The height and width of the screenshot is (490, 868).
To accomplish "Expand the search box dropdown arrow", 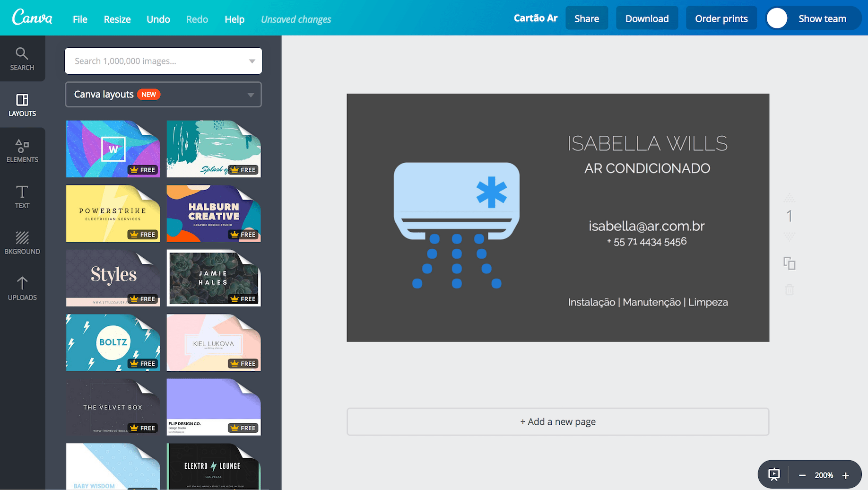I will click(252, 61).
